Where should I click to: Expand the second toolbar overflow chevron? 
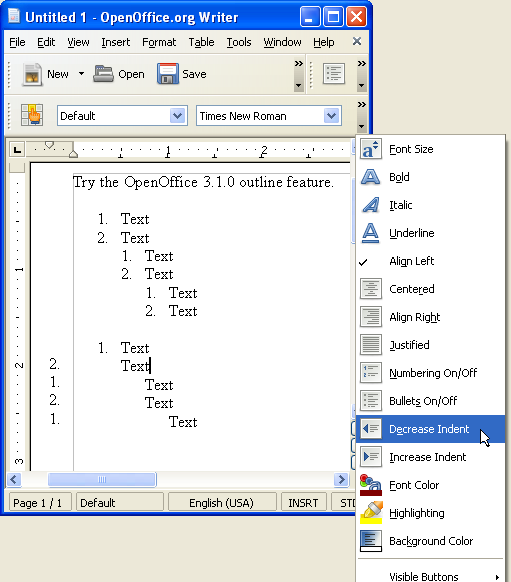(361, 64)
